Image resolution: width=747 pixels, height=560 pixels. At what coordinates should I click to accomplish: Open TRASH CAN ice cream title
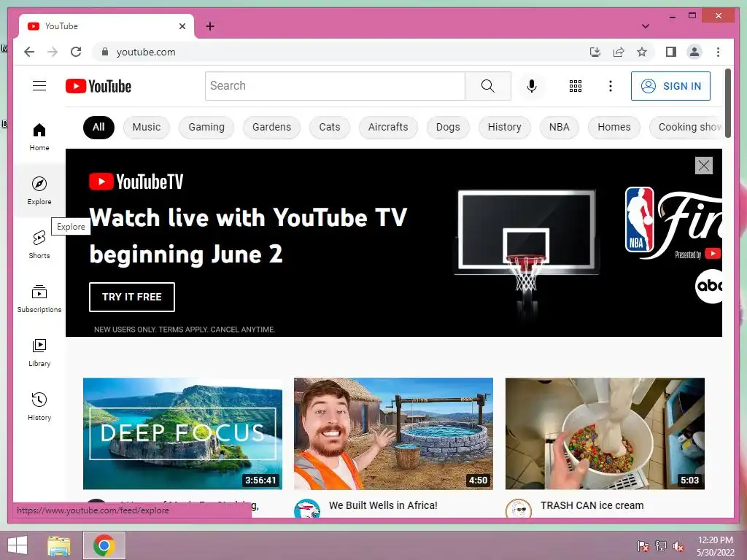(592, 505)
